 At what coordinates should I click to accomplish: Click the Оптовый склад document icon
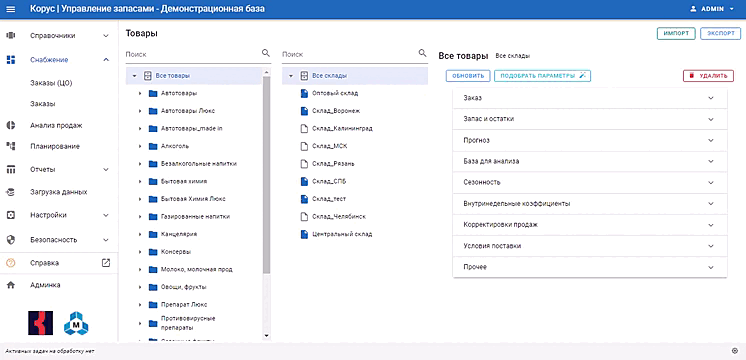(x=304, y=93)
